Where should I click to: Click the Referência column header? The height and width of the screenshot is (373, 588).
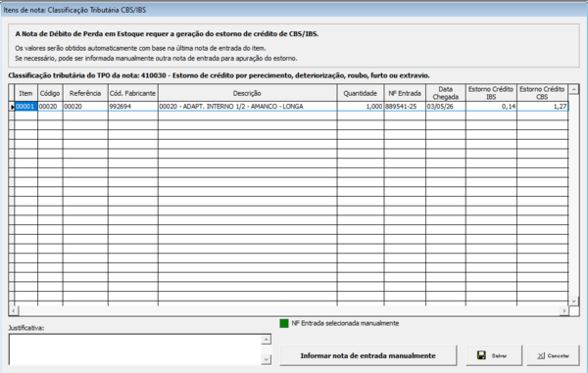tap(85, 93)
